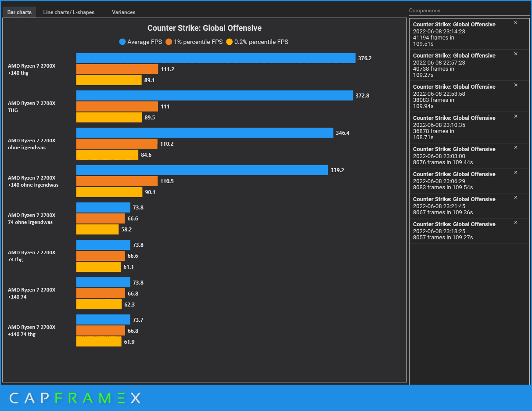Viewport: 532px width, 411px height.
Task: Click the 346.4 average FPS bar
Action: [205, 133]
